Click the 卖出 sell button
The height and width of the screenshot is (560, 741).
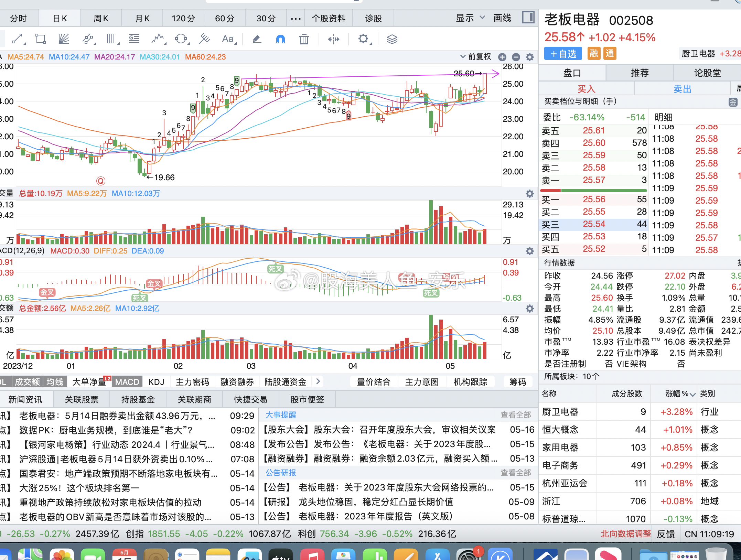point(682,89)
